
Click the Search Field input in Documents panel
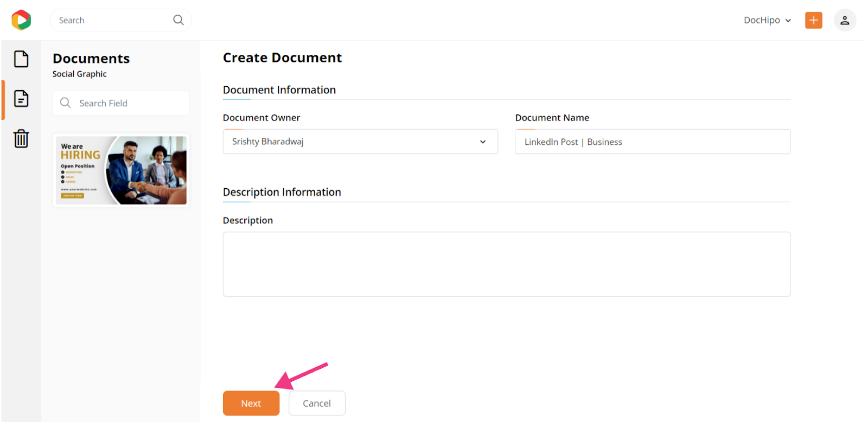(x=121, y=103)
